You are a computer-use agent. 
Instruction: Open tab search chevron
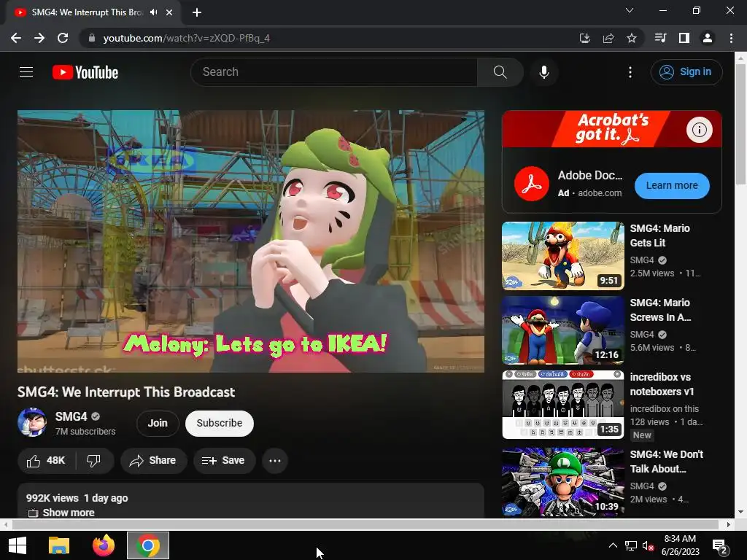coord(630,10)
